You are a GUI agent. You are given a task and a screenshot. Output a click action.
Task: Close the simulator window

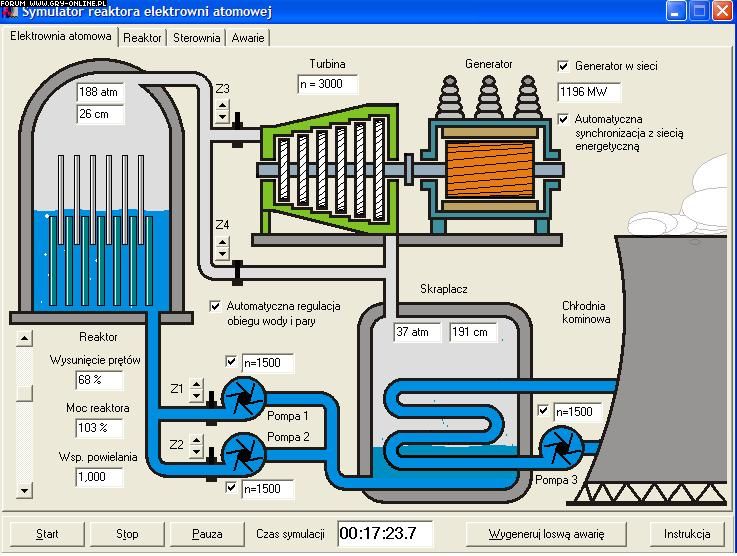coord(722,11)
